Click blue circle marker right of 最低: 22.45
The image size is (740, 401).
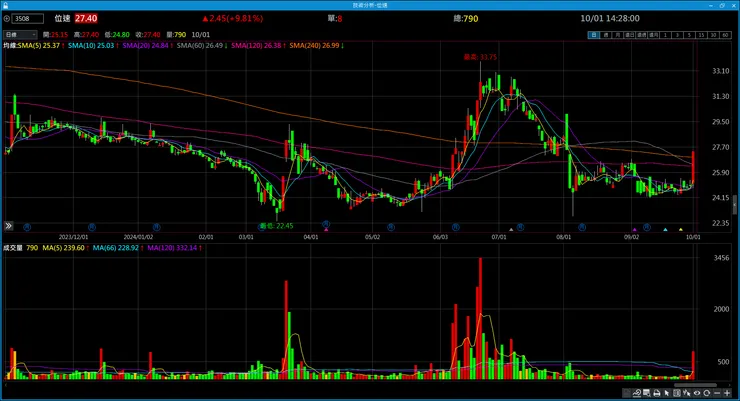point(326,224)
